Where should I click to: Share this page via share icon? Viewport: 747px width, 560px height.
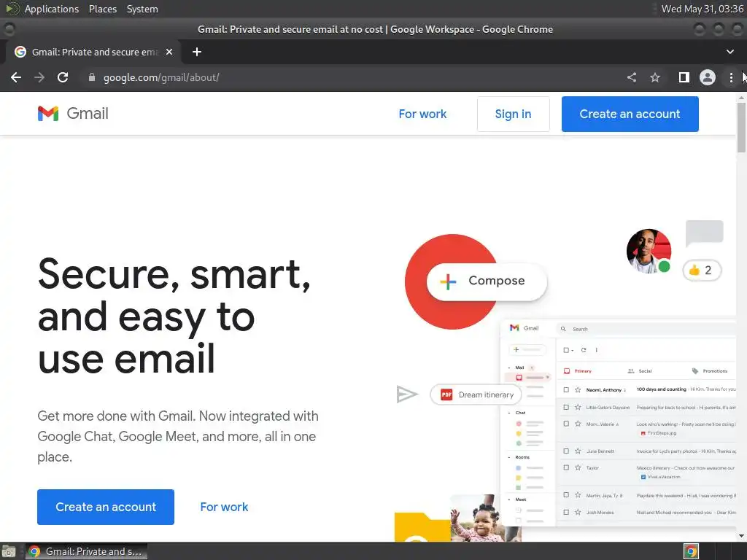coord(632,77)
